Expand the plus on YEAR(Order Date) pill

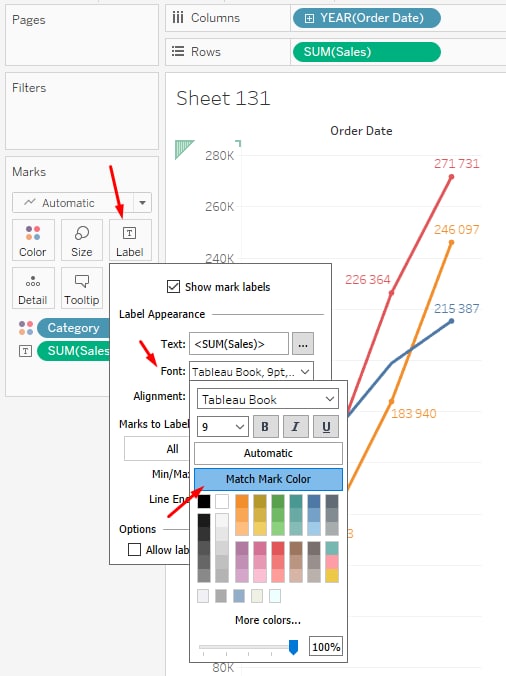pos(309,18)
